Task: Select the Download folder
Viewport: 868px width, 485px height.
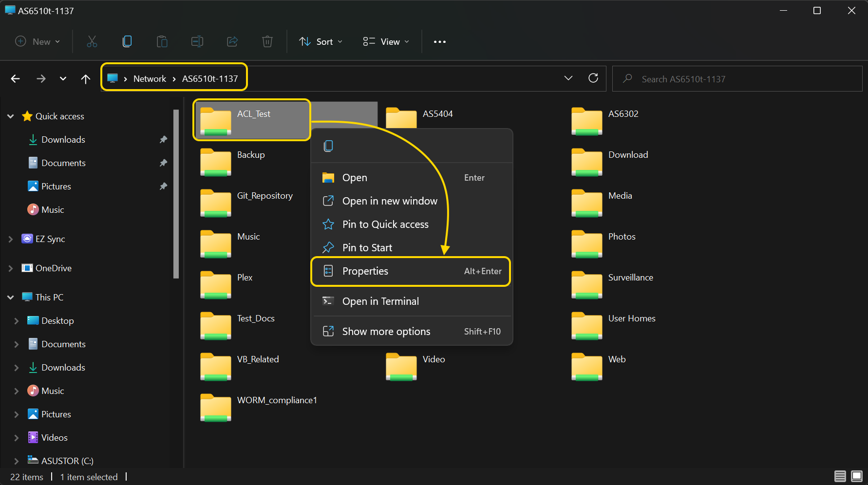Action: [x=610, y=161]
